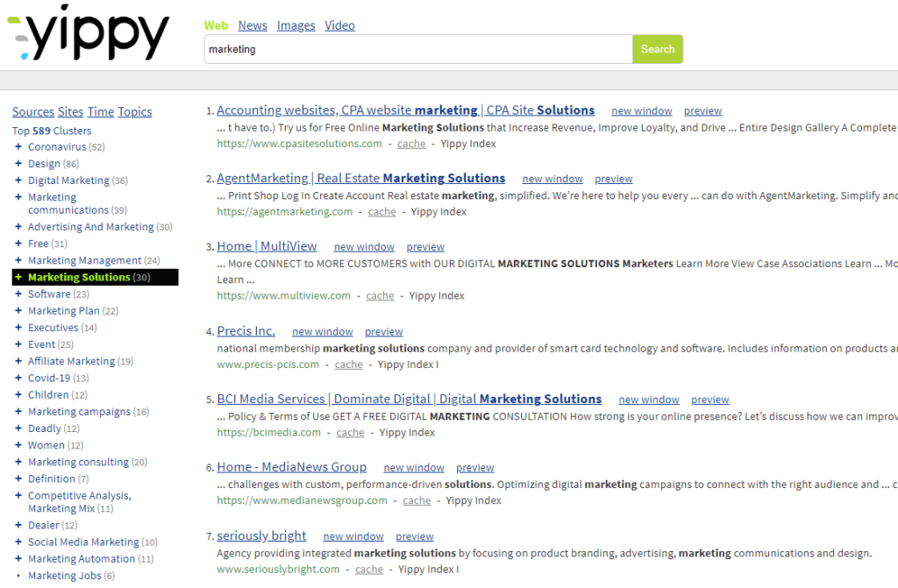Expand Dealer cluster plus icon
Image resolution: width=898 pixels, height=588 pixels.
click(x=18, y=525)
